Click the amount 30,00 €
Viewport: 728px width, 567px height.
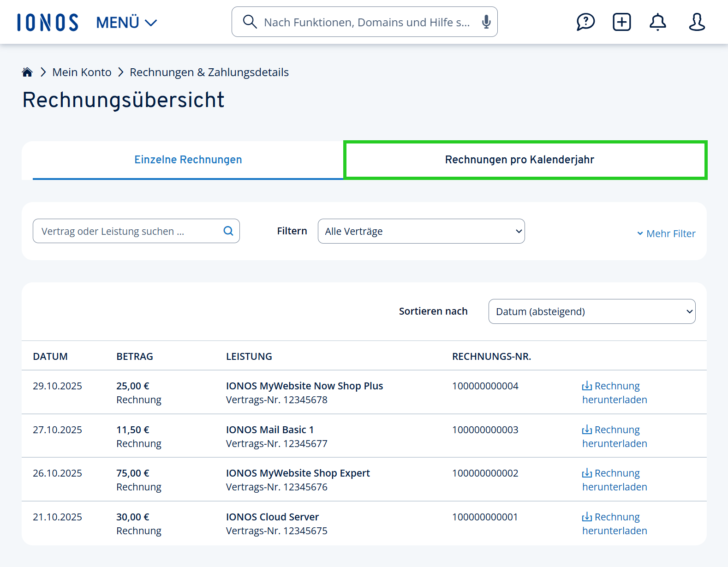pos(133,517)
